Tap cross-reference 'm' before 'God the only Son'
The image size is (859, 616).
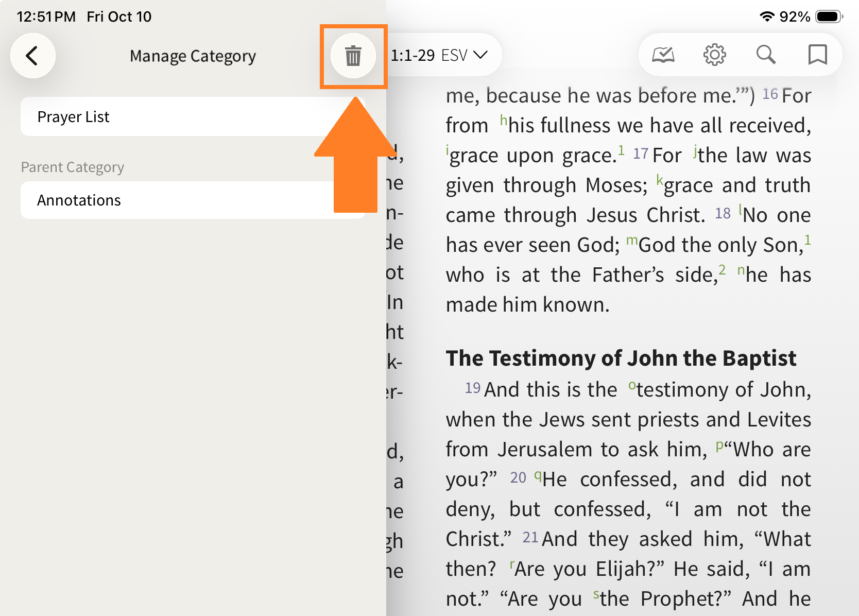click(x=632, y=240)
